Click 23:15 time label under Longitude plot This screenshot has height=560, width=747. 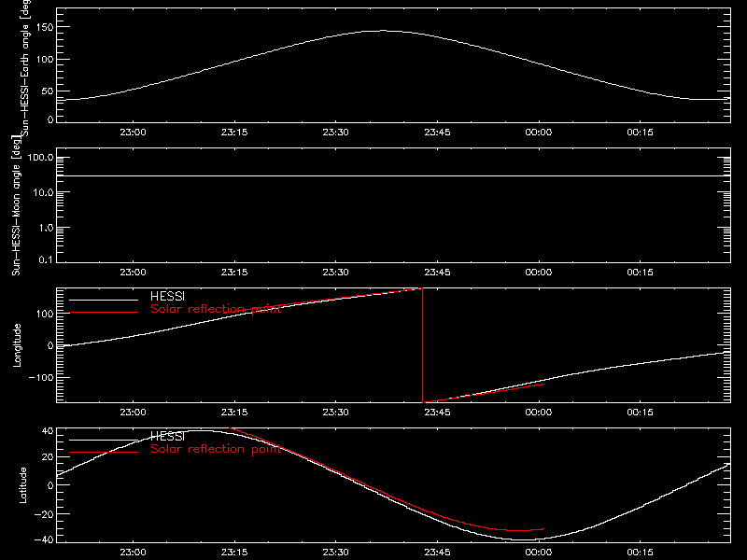[234, 412]
